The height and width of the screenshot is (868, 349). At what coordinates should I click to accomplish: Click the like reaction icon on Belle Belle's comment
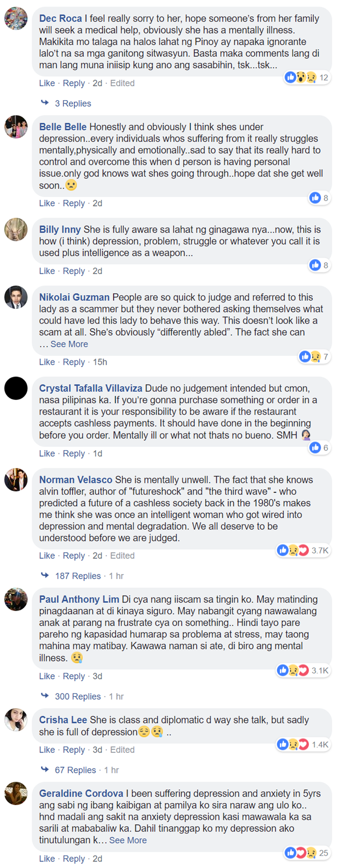(315, 198)
